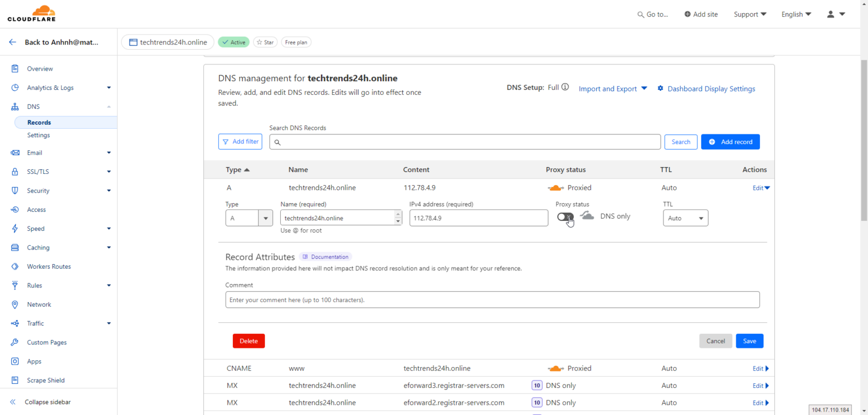Open Dashboard Display Settings
Screen dimensions: 868x415
706,89
